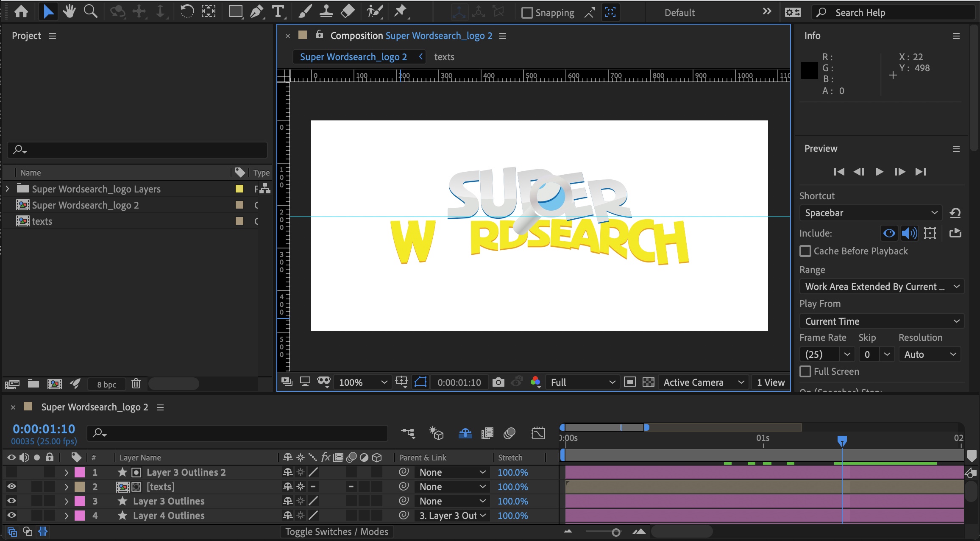The image size is (980, 541).
Task: Open the 100% magnification dropdown
Action: [x=361, y=382]
